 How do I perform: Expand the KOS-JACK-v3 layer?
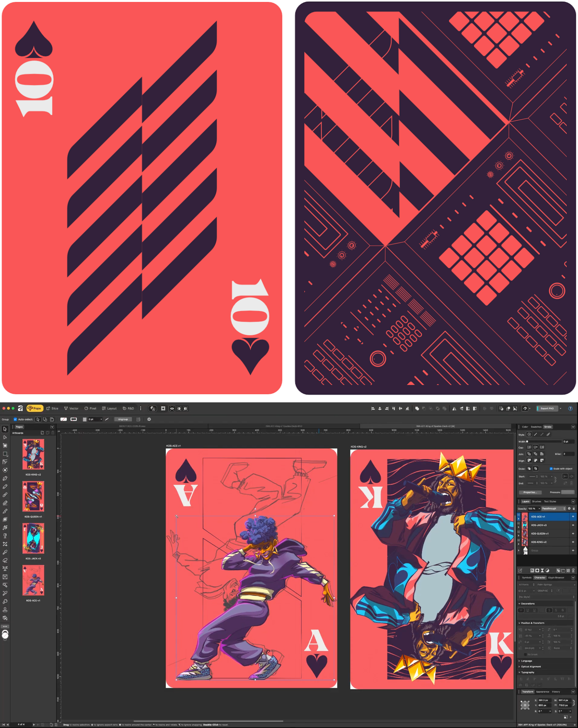click(519, 527)
